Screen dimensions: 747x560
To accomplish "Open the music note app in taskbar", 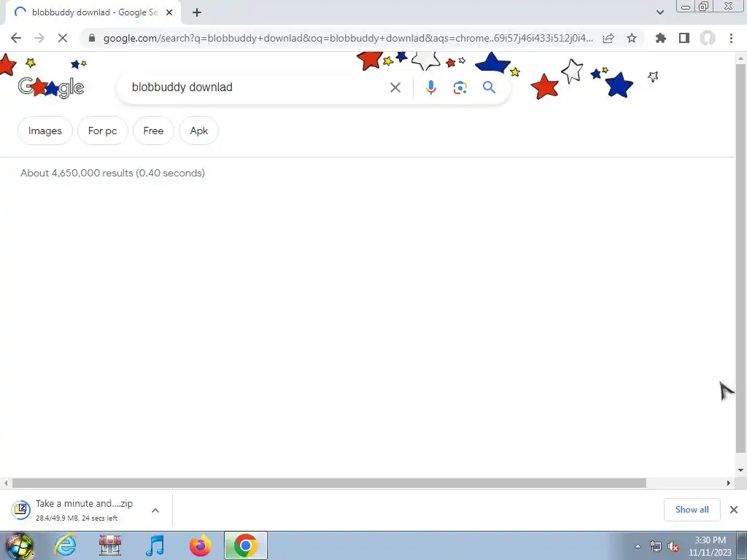I will pyautogui.click(x=155, y=545).
